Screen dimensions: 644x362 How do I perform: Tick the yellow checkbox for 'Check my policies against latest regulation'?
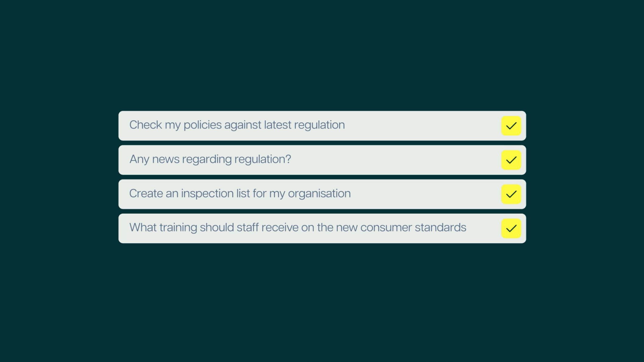click(511, 126)
